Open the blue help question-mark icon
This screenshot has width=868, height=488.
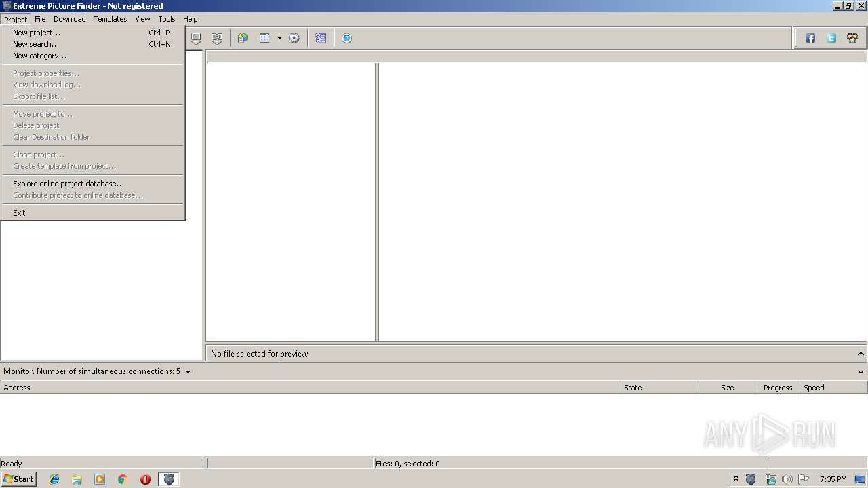[347, 39]
